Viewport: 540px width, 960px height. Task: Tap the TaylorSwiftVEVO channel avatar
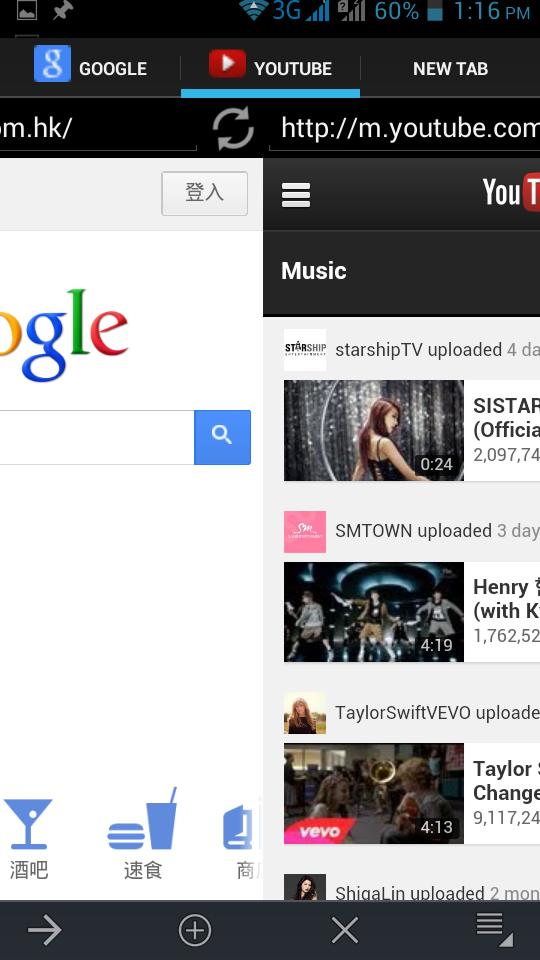305,713
